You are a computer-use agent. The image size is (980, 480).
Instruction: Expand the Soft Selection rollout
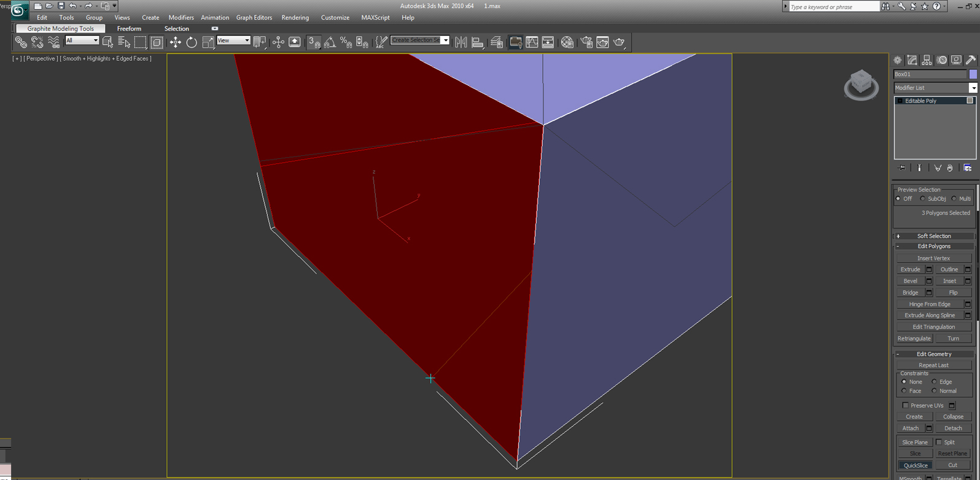click(x=934, y=236)
